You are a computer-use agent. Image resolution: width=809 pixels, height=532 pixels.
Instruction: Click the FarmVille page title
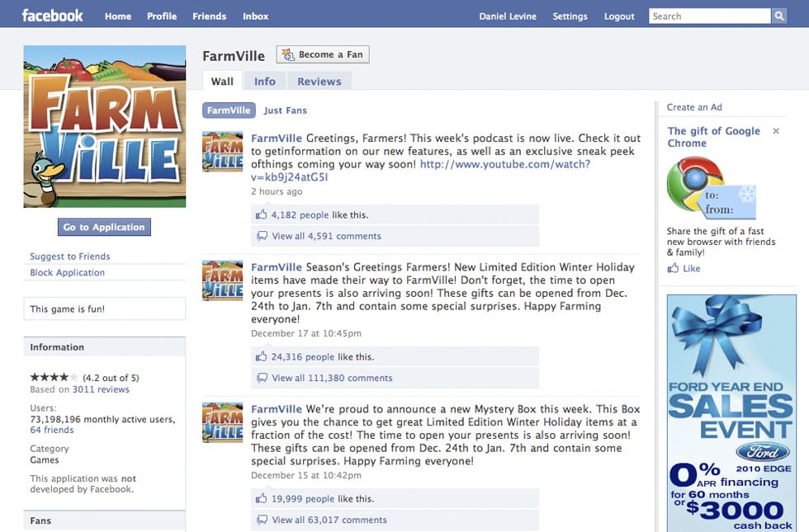[234, 56]
